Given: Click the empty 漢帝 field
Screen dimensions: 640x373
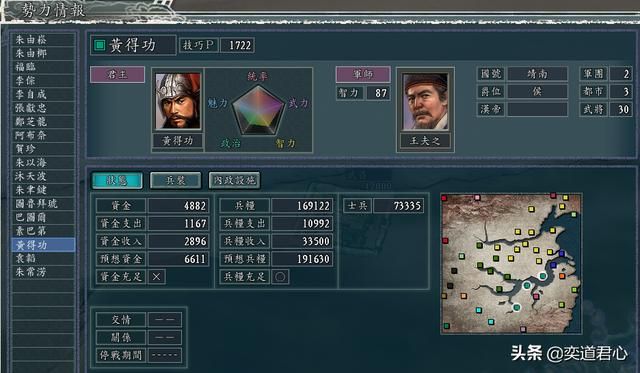Looking at the screenshot, I should pos(537,109).
